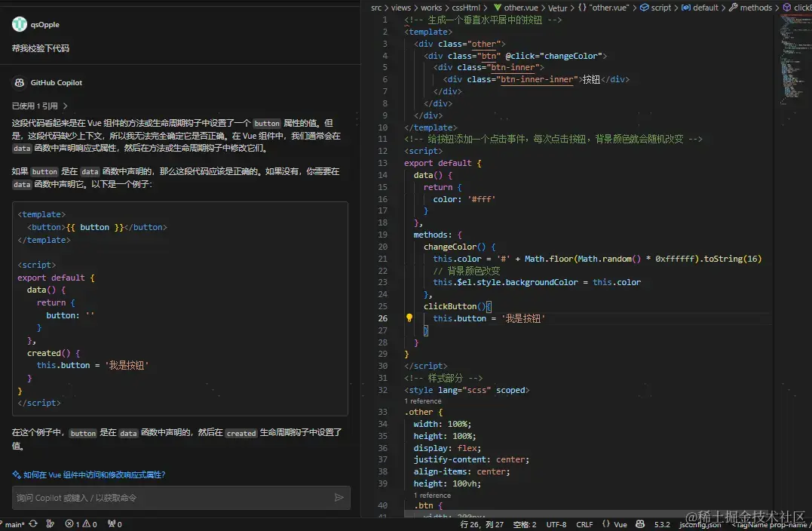Click the 已使用 1 引用 reference label
812x531 pixels.
click(35, 106)
